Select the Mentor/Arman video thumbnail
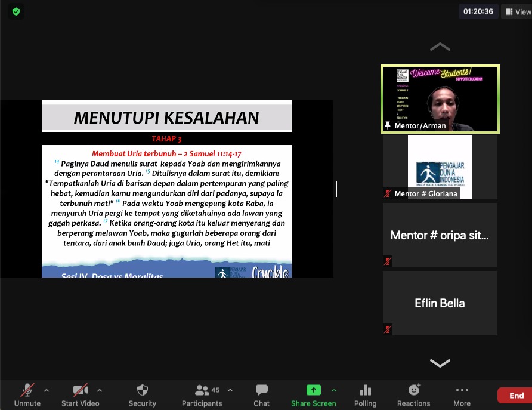 (440, 98)
